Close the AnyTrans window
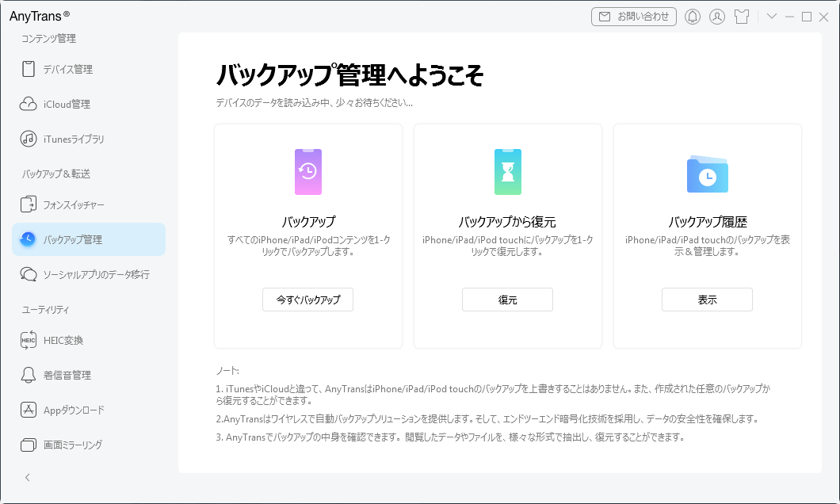This screenshot has width=840, height=504. [x=824, y=17]
